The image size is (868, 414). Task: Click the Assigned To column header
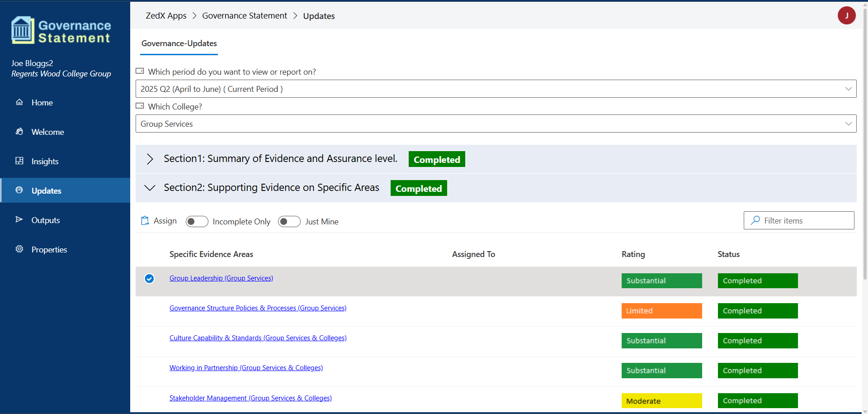click(473, 254)
